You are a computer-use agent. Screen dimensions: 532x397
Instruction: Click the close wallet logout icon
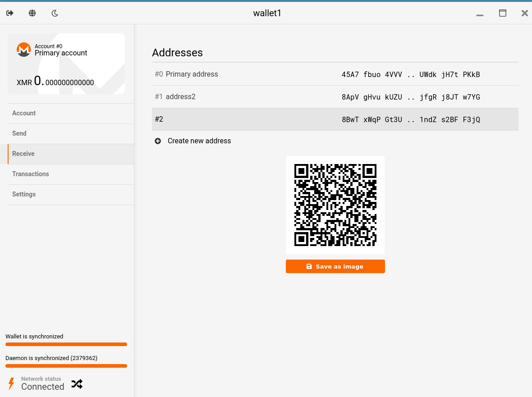click(10, 13)
